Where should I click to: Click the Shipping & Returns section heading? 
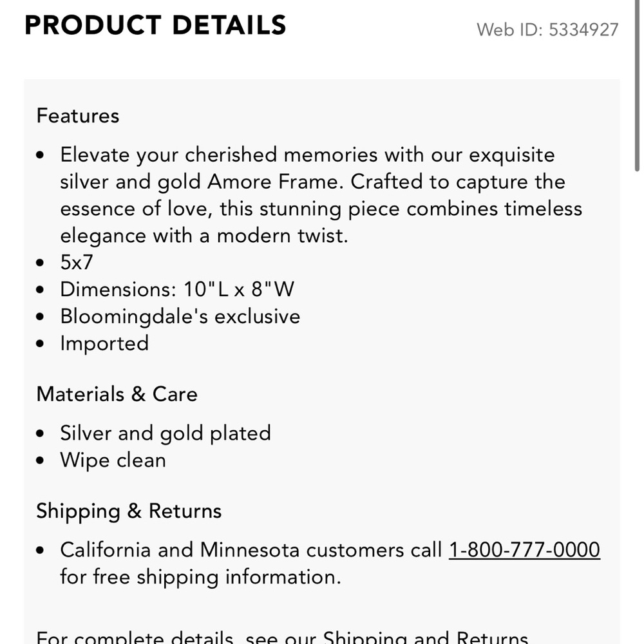coord(129,511)
